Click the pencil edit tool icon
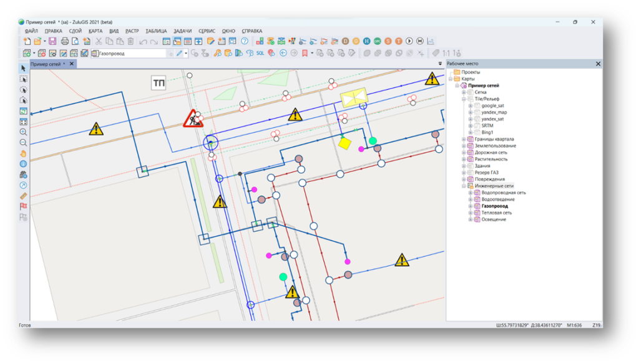The image size is (639, 364). [x=179, y=54]
